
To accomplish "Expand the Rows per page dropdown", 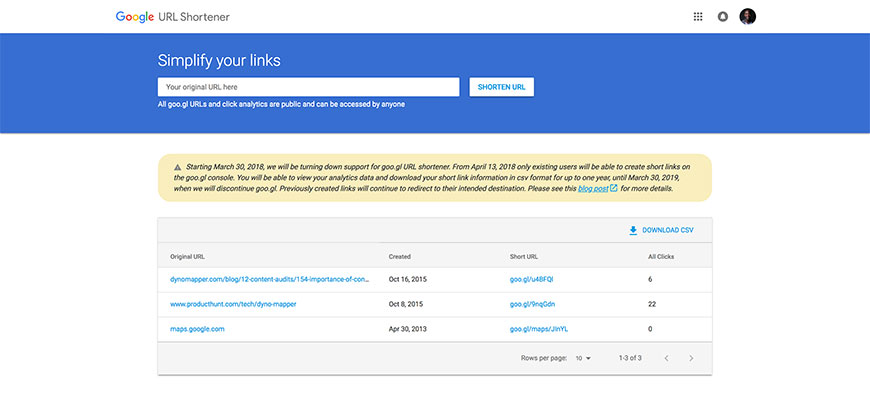I will pos(583,358).
